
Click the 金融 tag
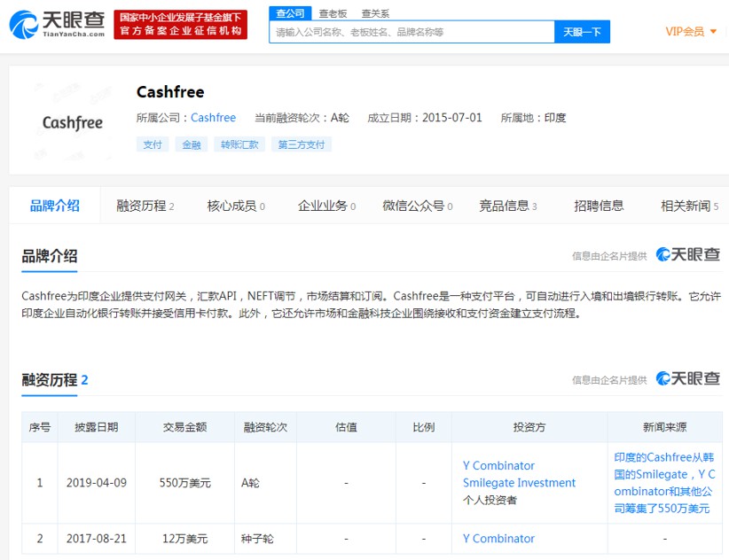point(191,144)
